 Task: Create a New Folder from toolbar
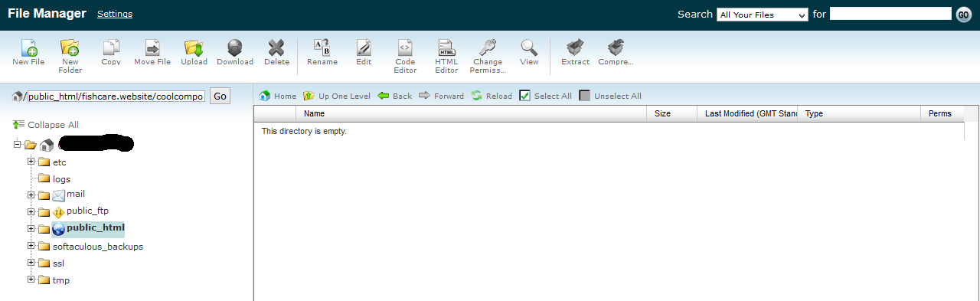(70, 47)
